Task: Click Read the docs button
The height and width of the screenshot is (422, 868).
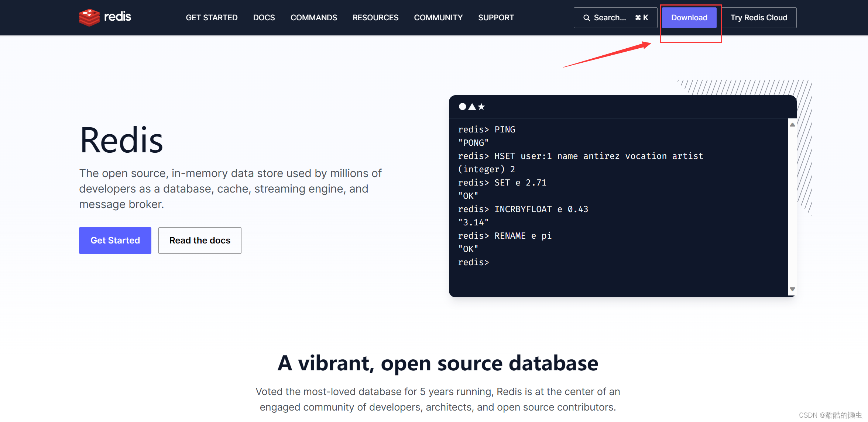Action: coord(200,241)
